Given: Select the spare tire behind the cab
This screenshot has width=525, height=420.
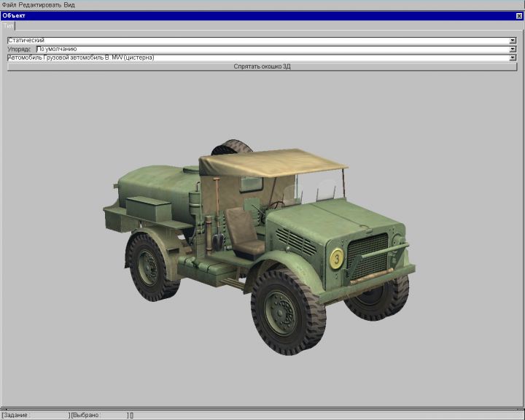Looking at the screenshot, I should coord(233,147).
